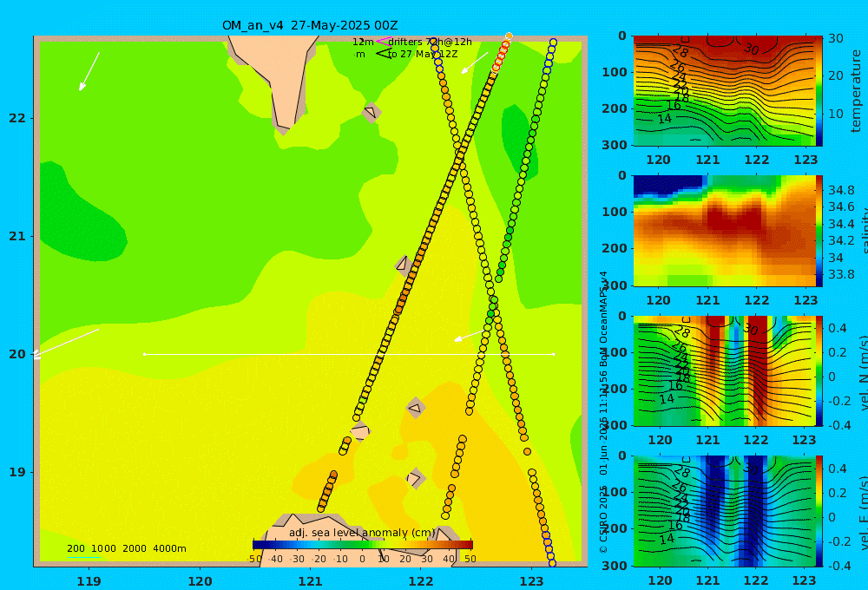Click the 'temperature' axis label
Image resolution: width=868 pixels, height=590 pixels.
click(x=857, y=91)
